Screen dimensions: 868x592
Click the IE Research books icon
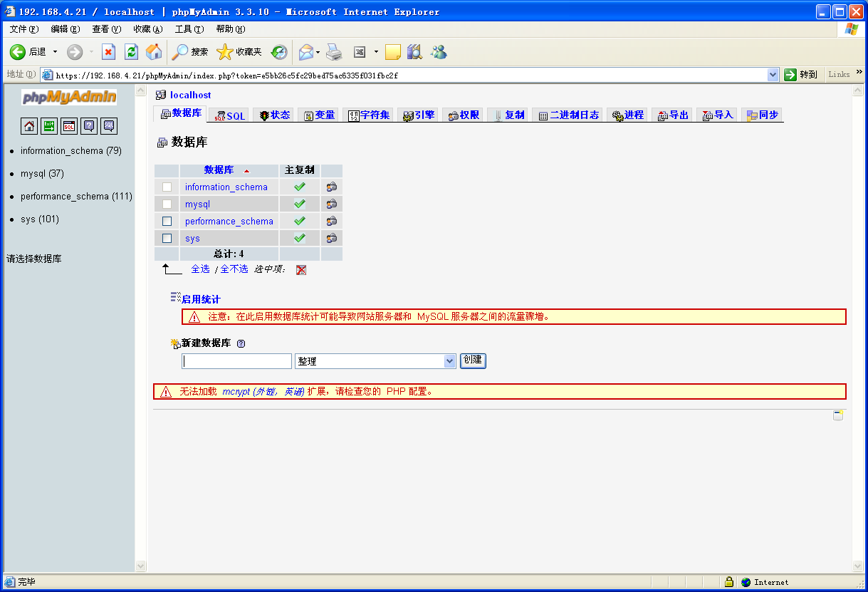pyautogui.click(x=415, y=52)
